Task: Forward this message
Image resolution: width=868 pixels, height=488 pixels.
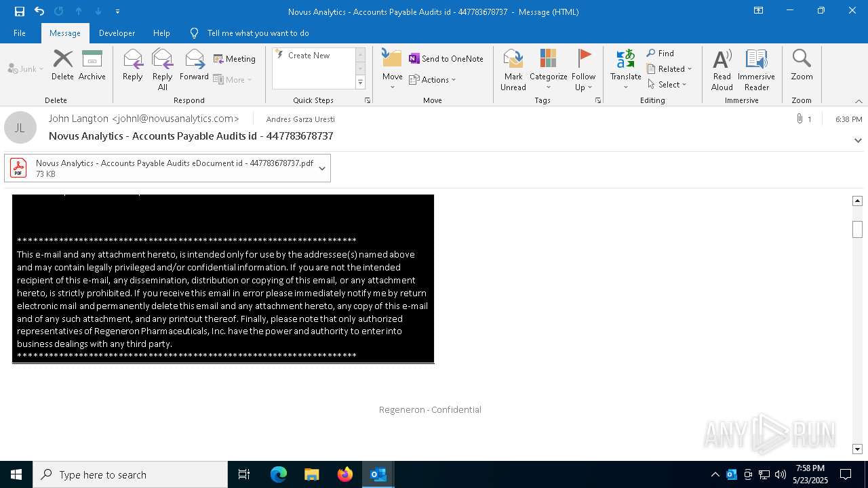Action: [194, 66]
